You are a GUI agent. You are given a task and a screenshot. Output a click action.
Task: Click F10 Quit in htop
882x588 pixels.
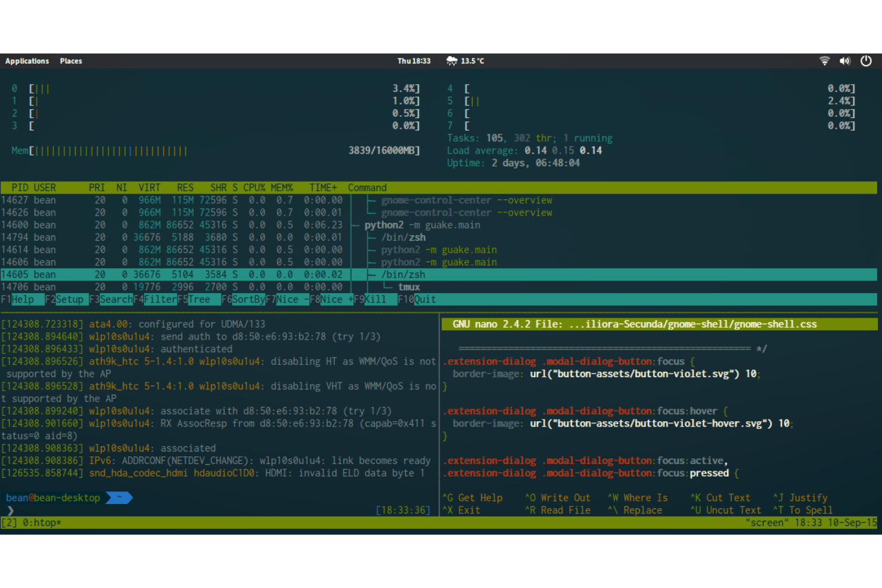click(417, 300)
